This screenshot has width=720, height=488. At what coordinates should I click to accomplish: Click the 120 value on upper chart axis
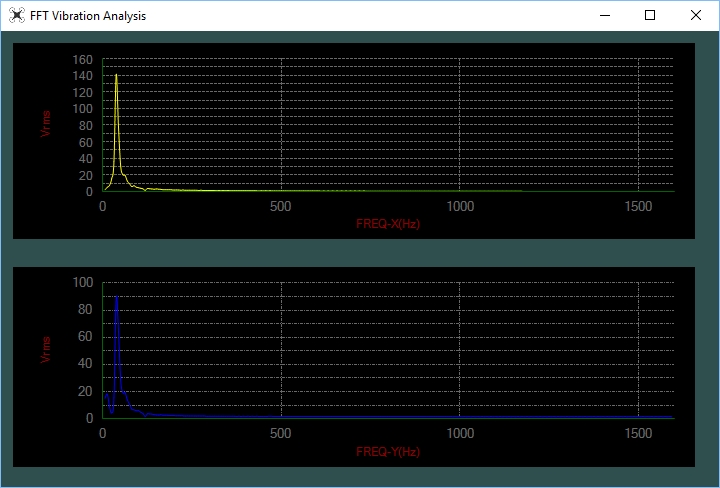pos(83,93)
